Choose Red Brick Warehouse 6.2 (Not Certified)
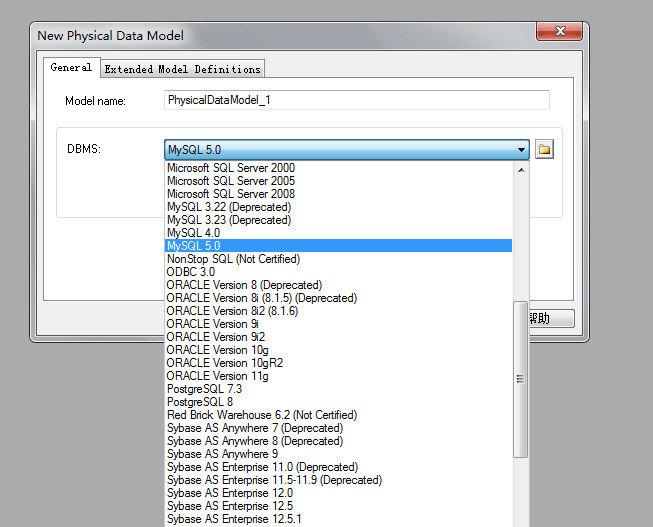The width and height of the screenshot is (653, 527). (x=338, y=415)
